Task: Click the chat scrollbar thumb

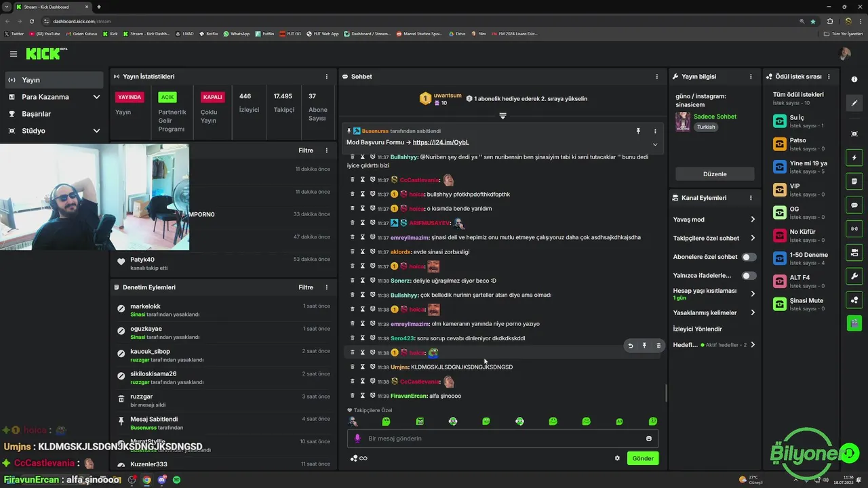Action: click(x=666, y=392)
